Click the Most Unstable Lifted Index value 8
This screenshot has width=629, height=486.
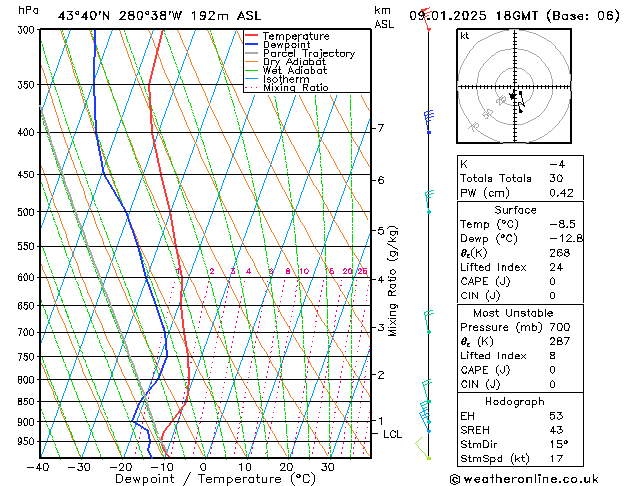tap(553, 356)
